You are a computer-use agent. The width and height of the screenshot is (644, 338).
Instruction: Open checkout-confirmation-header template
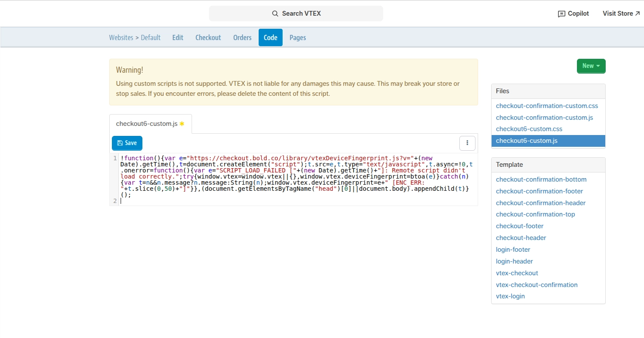pyautogui.click(x=541, y=203)
